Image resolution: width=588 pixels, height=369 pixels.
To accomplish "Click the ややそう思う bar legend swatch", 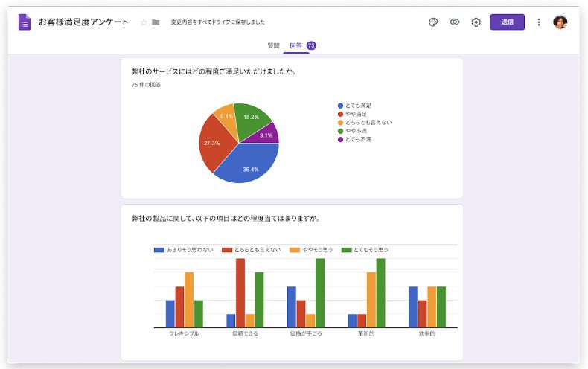I will [x=295, y=250].
